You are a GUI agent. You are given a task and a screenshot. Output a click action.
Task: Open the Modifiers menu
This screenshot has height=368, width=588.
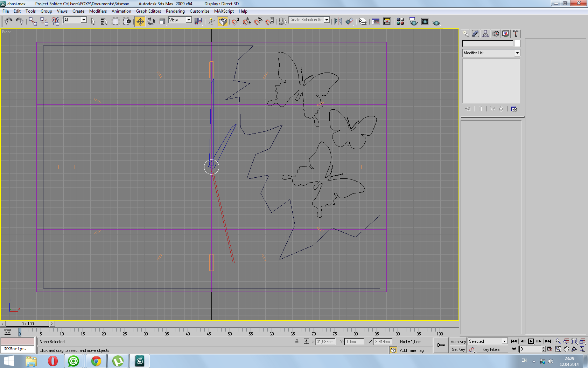coord(98,11)
